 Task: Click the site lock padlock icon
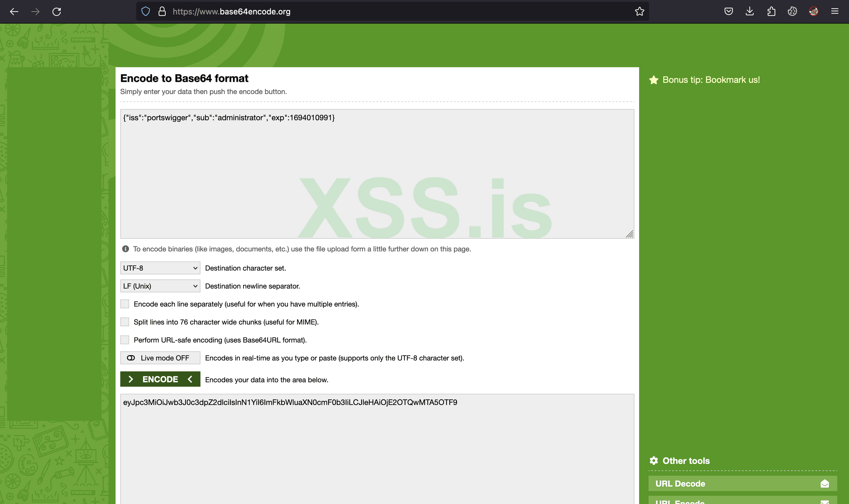point(162,11)
